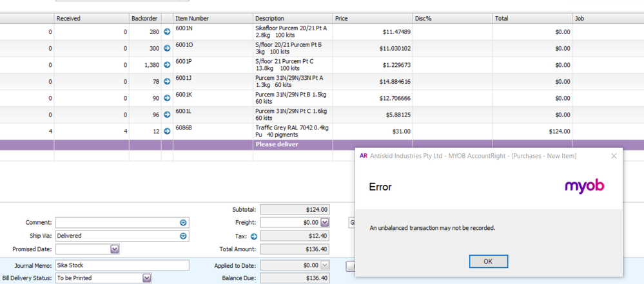Close the MYOB error dialog
The width and height of the screenshot is (644, 284).
click(614, 156)
